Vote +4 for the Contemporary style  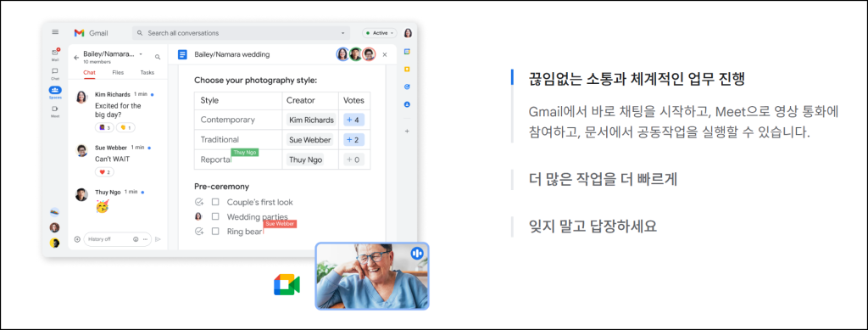(x=353, y=120)
